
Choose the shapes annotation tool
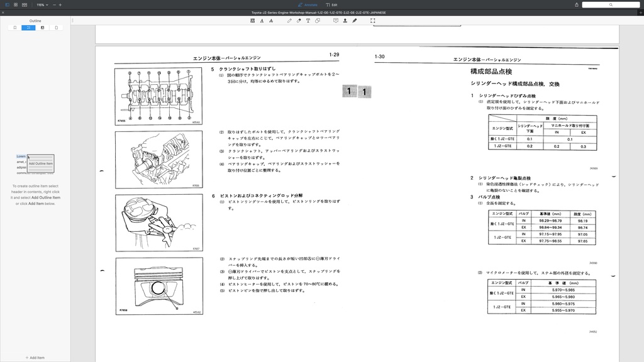(318, 21)
